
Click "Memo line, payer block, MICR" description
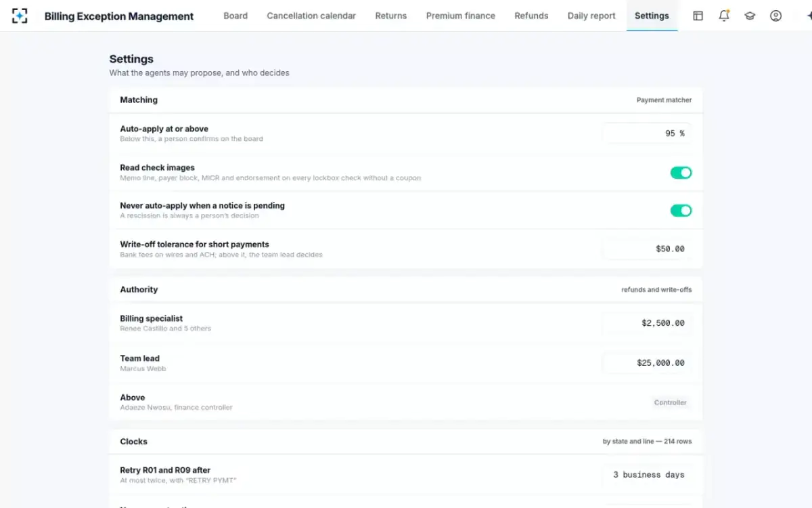[270, 178]
